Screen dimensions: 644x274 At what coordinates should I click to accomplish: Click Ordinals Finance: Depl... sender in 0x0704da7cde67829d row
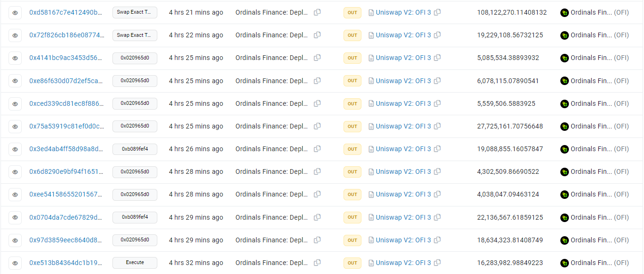pyautogui.click(x=272, y=217)
